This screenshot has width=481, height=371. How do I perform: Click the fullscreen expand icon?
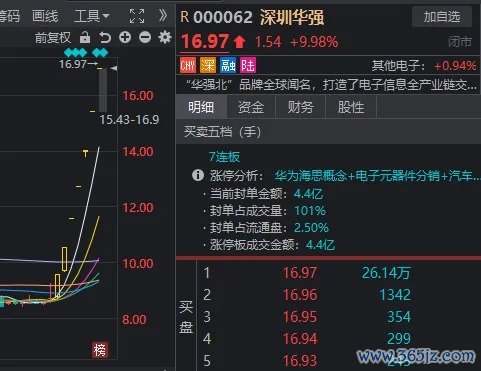click(x=137, y=16)
